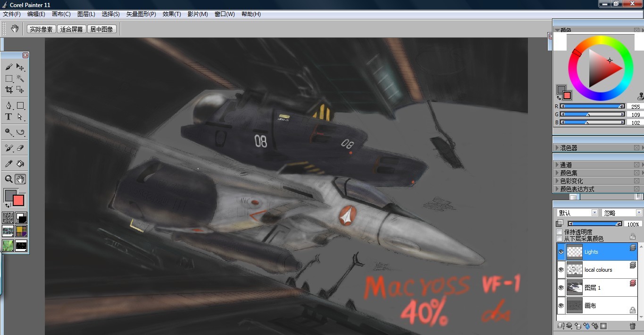Swap main and additional colors in toolbox
644x335 pixels.
click(x=7, y=206)
